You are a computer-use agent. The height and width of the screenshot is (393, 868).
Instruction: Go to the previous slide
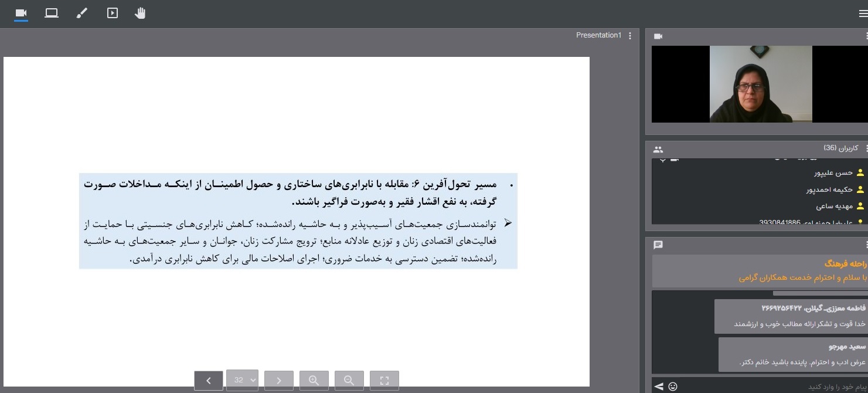click(x=209, y=380)
